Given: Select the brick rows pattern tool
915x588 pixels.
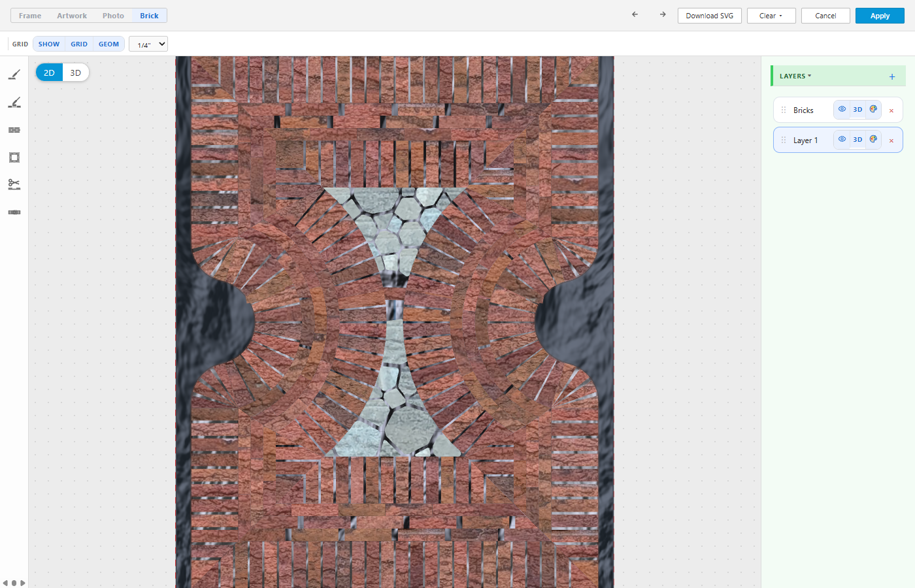Looking at the screenshot, I should (14, 130).
